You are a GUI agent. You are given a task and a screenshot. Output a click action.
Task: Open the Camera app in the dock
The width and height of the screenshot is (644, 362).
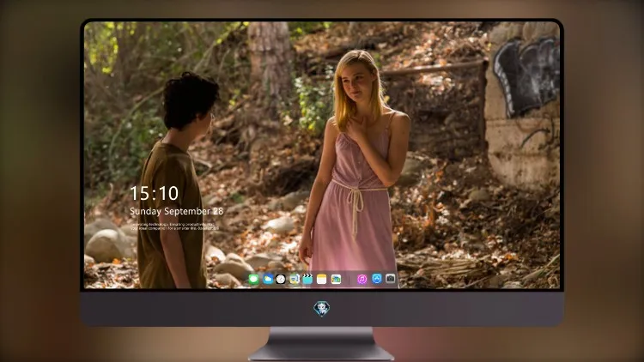391,279
